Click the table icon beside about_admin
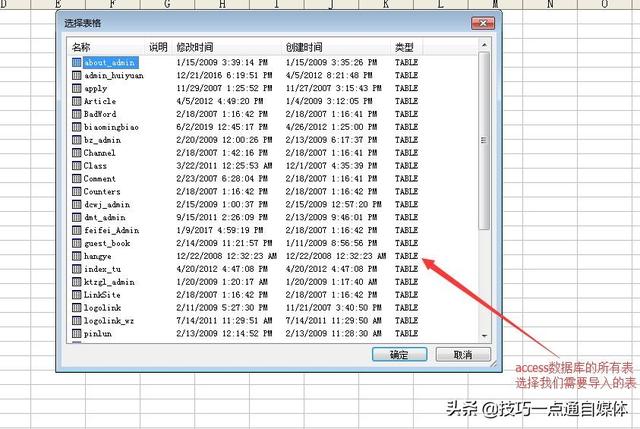The width and height of the screenshot is (640, 429). (76, 62)
